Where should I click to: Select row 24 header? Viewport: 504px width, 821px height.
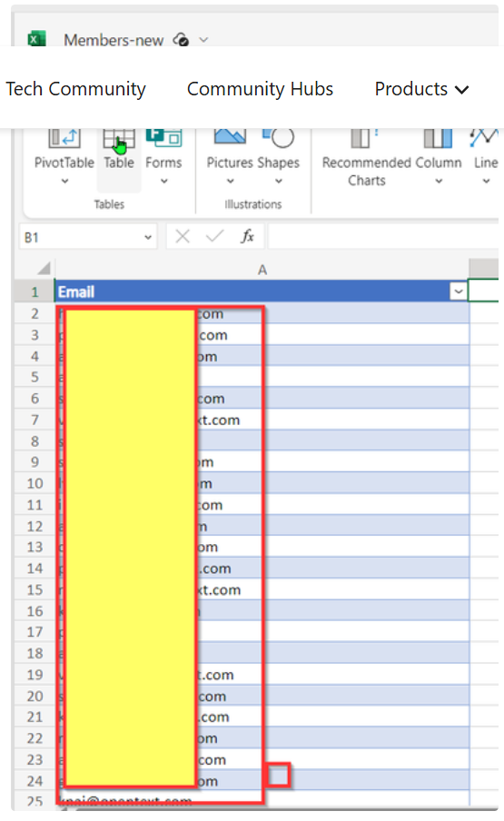tap(35, 781)
